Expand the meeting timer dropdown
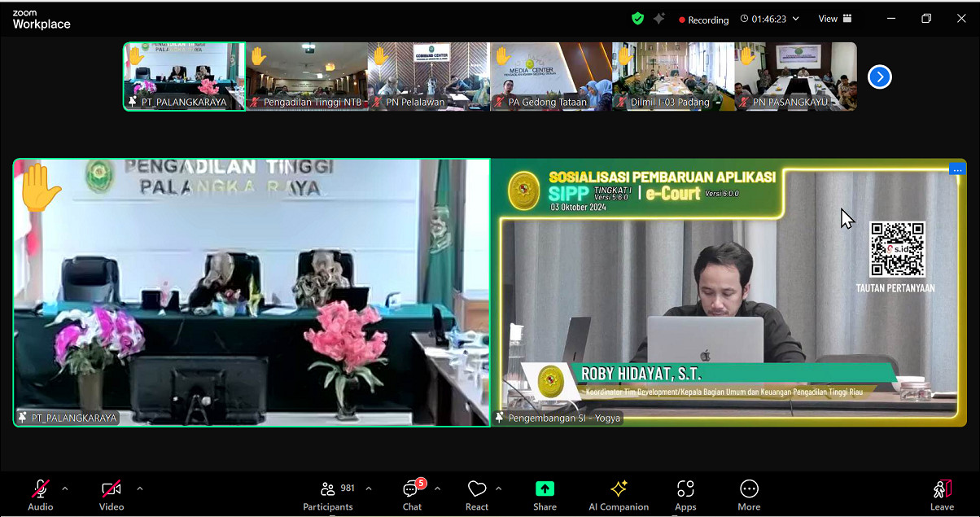The image size is (980, 517). [x=795, y=19]
